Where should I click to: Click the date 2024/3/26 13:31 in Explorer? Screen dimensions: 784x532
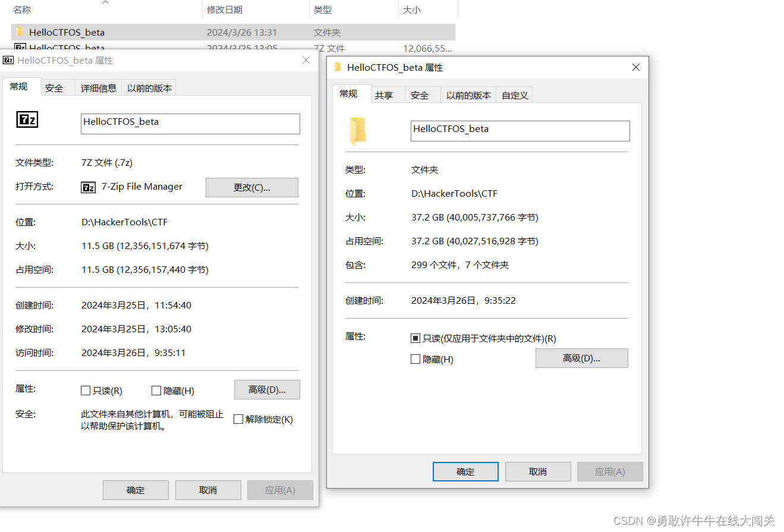242,32
